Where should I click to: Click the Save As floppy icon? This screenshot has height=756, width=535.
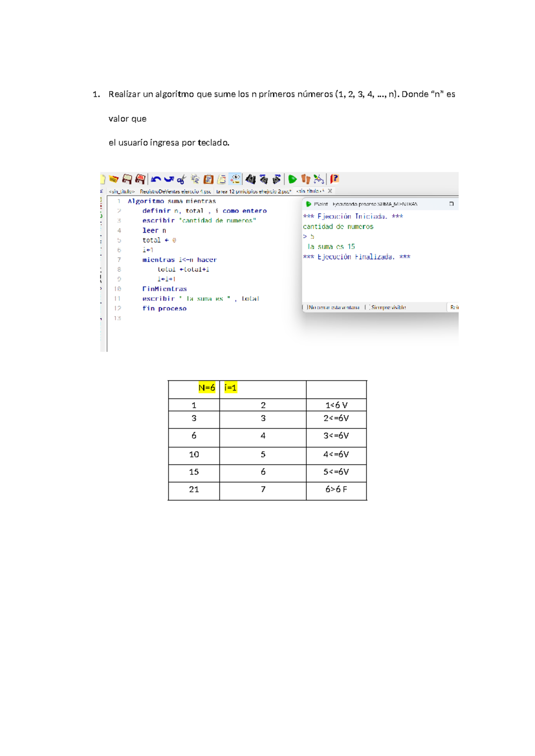coord(140,179)
